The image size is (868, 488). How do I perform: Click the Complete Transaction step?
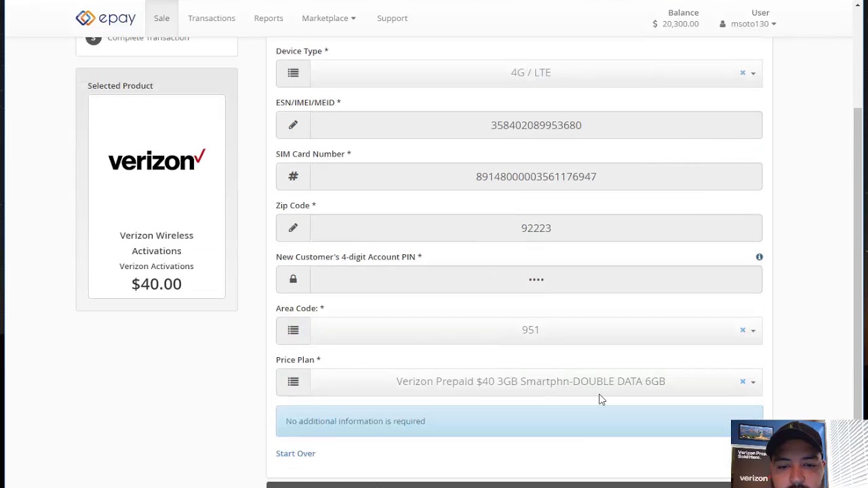coord(148,39)
